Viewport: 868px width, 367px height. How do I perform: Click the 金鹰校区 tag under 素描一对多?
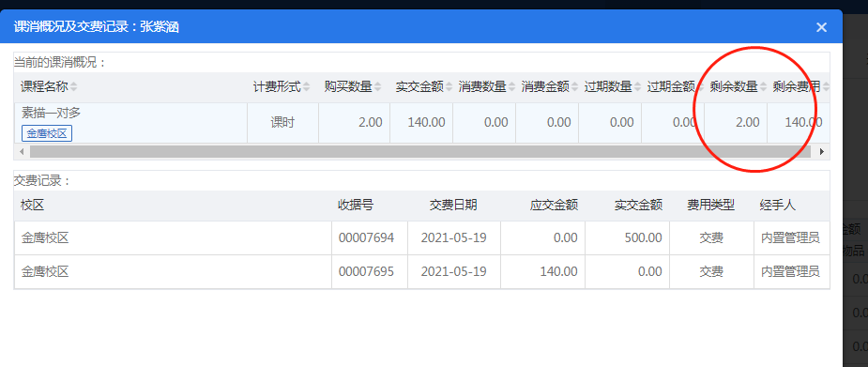47,133
